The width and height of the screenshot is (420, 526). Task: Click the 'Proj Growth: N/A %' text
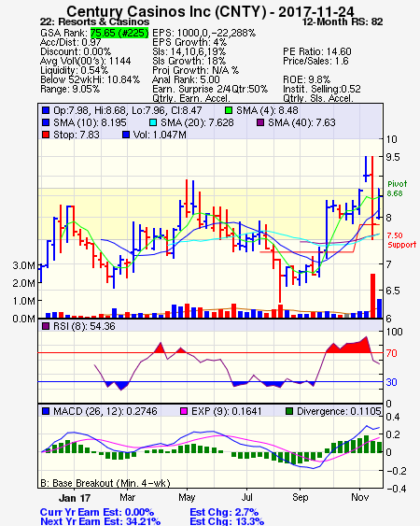pyautogui.click(x=195, y=70)
